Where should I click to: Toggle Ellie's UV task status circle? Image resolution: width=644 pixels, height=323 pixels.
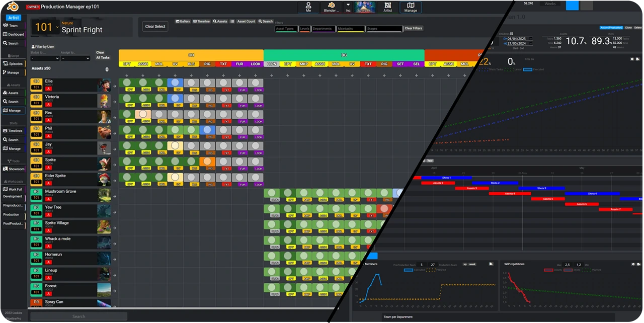(175, 83)
